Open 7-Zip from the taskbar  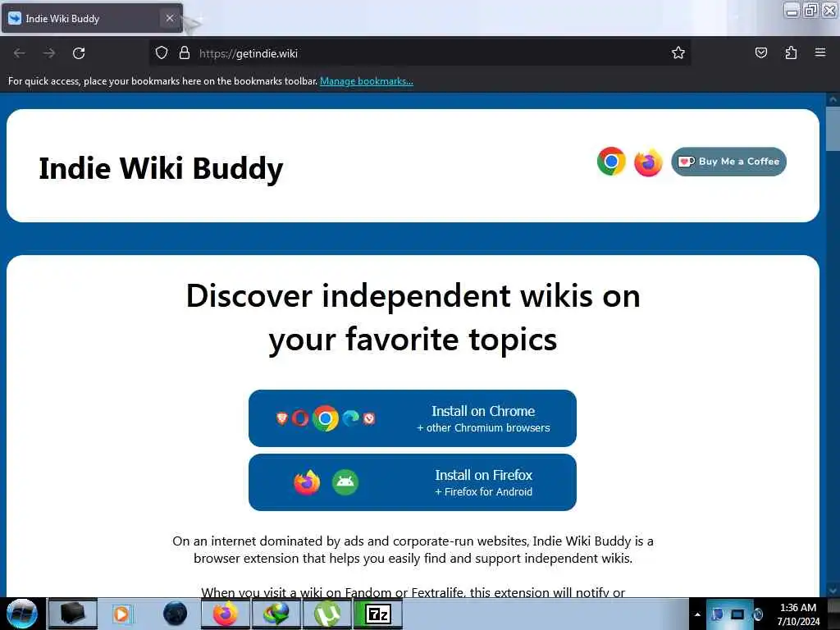pyautogui.click(x=378, y=614)
